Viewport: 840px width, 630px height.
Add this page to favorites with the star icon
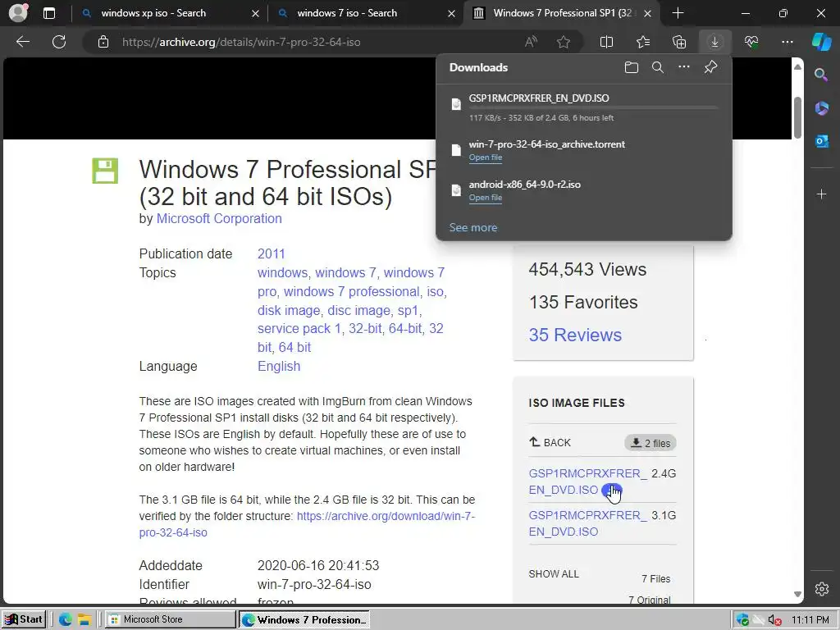pos(563,42)
